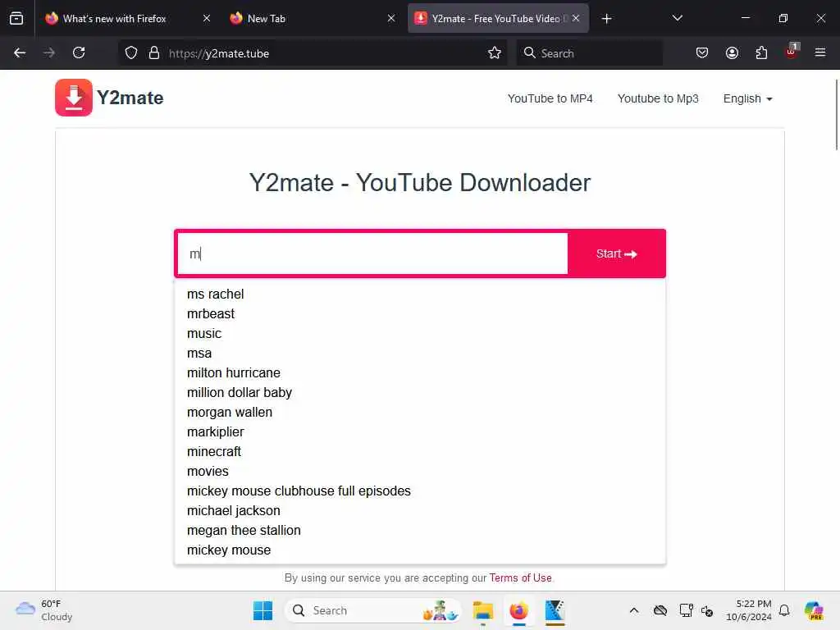Select the 'msa' suggestion

pos(419,354)
